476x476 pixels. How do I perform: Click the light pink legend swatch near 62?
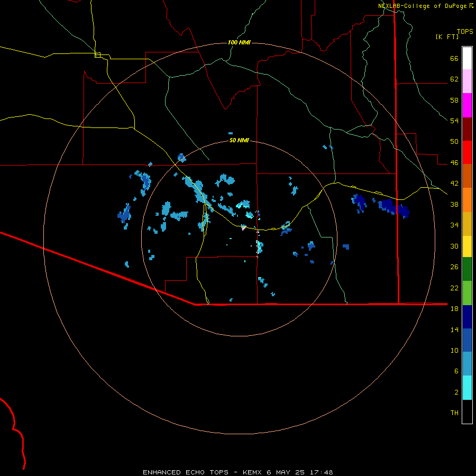pos(467,81)
